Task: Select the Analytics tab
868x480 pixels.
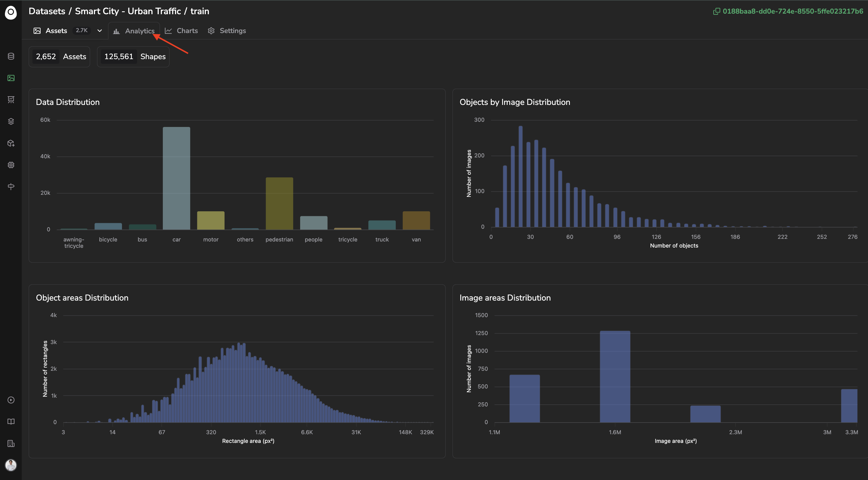Action: pyautogui.click(x=134, y=31)
